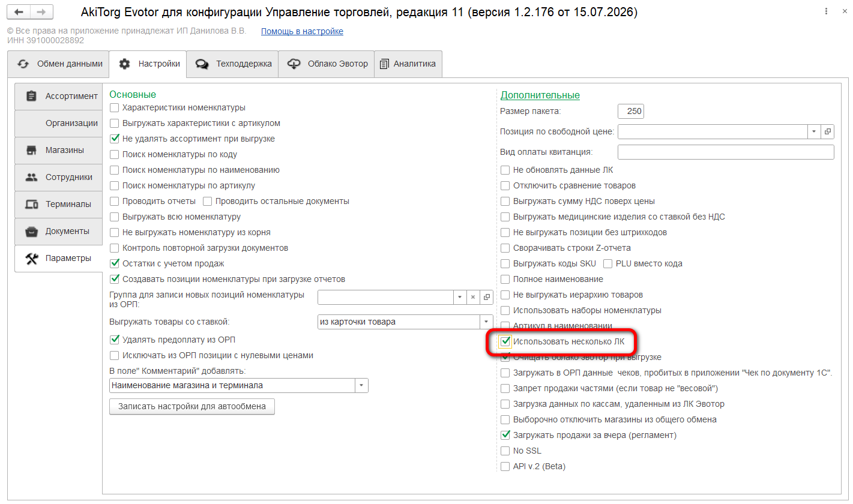Image resolution: width=853 pixels, height=504 pixels.
Task: Switch to the Обмен данными tab
Action: coord(58,64)
